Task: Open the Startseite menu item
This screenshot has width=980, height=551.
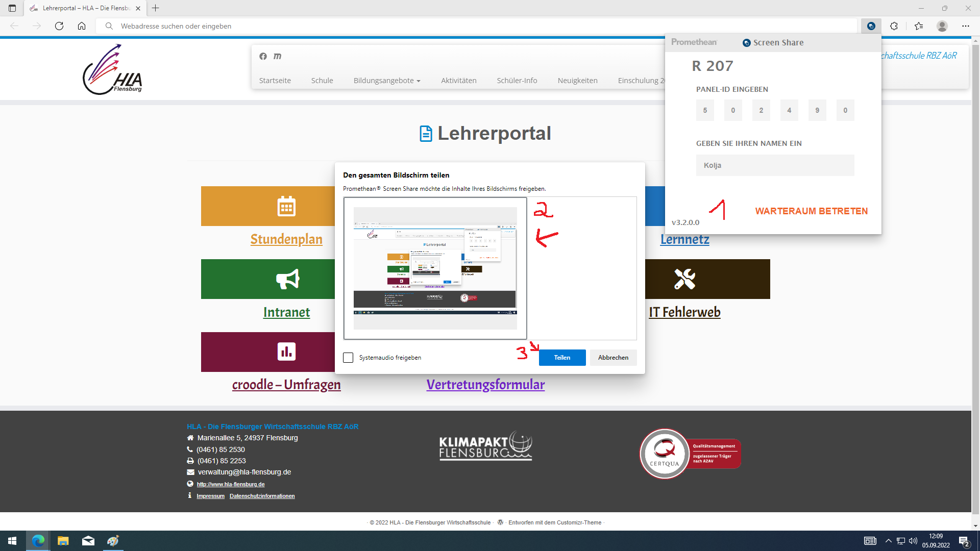Action: click(x=275, y=81)
